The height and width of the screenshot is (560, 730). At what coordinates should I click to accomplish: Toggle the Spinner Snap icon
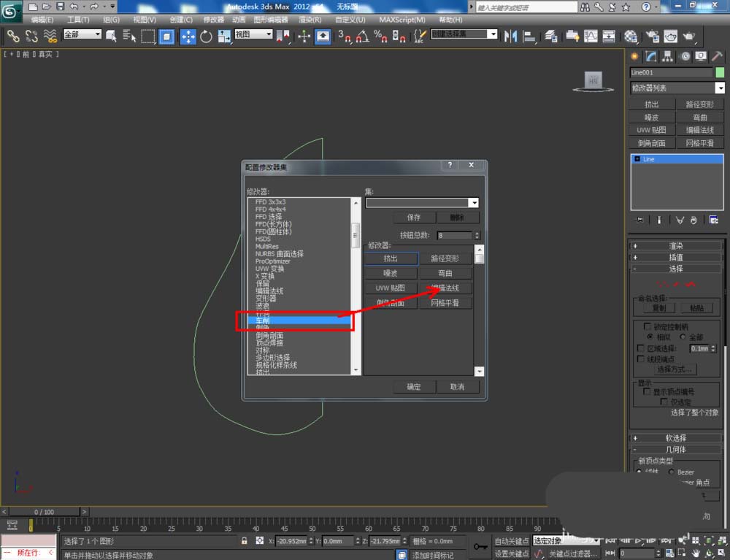tap(399, 36)
